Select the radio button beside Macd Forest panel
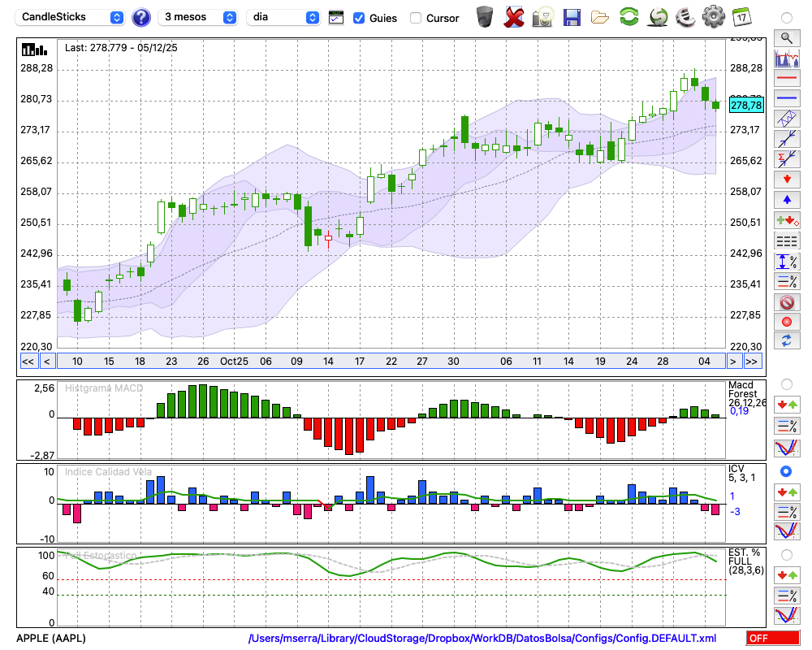This screenshot has height=650, width=812. 786,383
